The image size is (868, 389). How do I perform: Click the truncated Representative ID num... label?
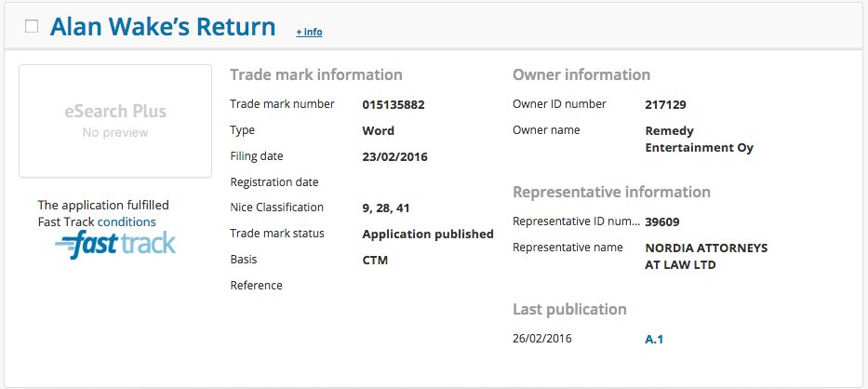(576, 221)
